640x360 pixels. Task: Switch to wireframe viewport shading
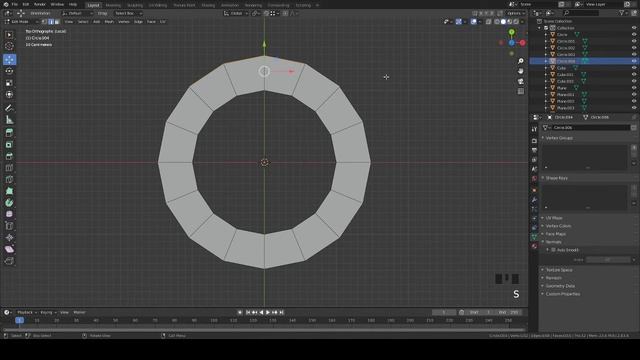[x=497, y=22]
